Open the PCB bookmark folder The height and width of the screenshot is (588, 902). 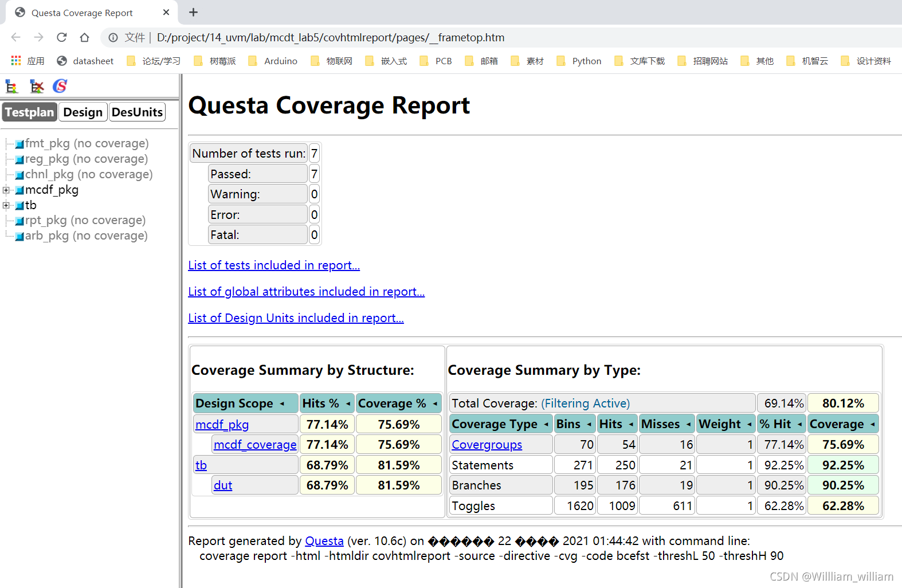pyautogui.click(x=436, y=61)
